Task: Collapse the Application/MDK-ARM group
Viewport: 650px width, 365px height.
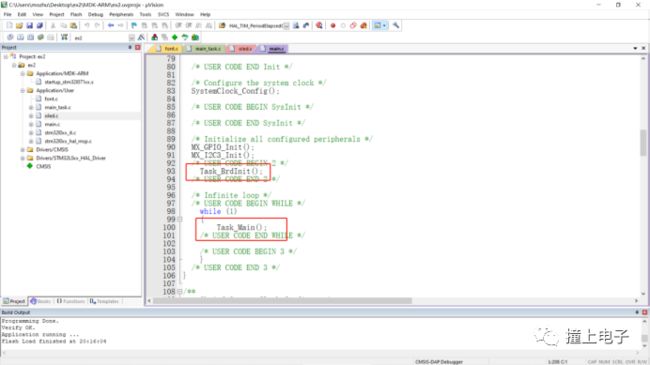Action: pyautogui.click(x=22, y=73)
